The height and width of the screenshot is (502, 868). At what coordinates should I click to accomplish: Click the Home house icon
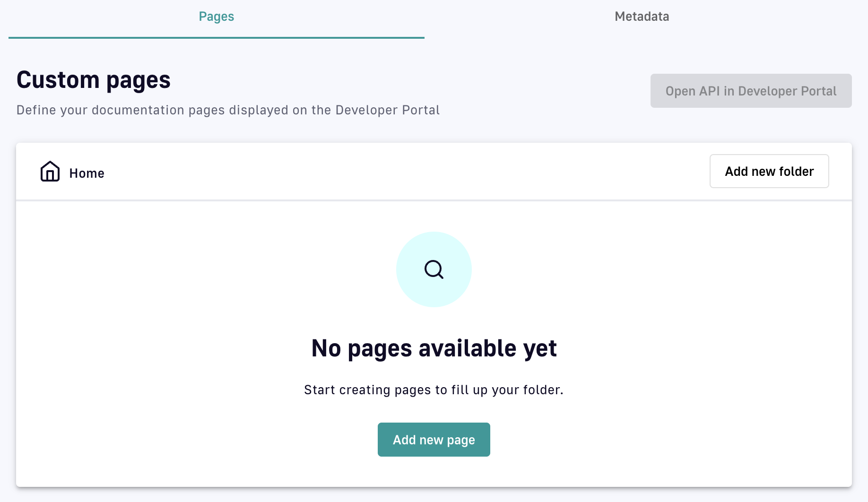pos(50,172)
